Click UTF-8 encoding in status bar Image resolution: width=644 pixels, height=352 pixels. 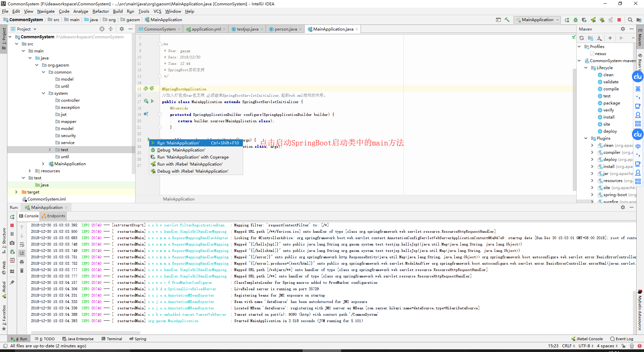586,346
